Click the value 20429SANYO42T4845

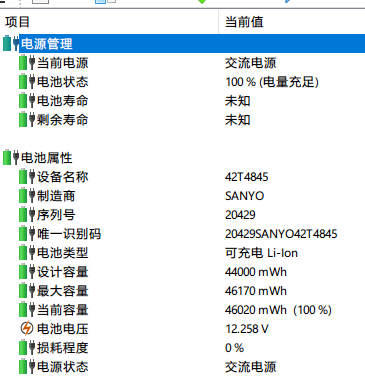click(x=281, y=234)
